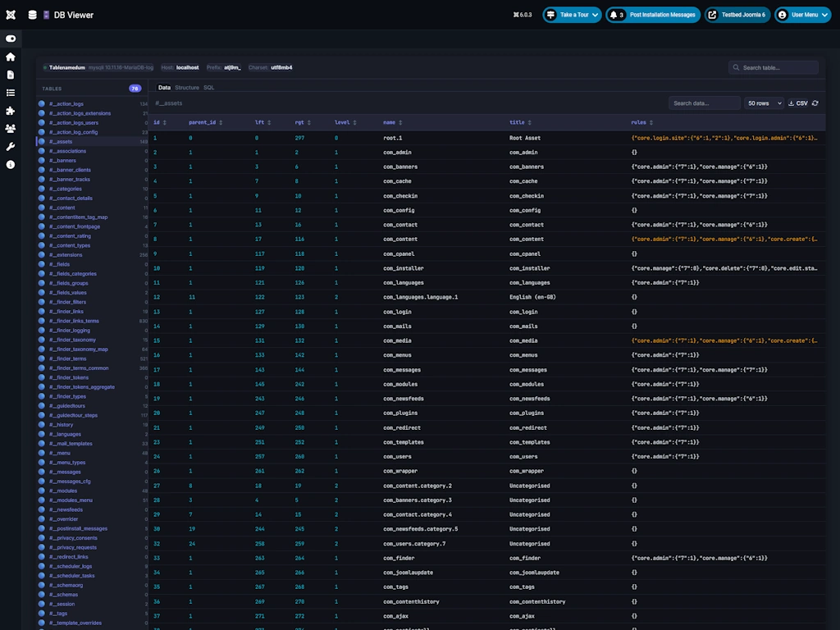Open the Menus list sidebar icon

(x=10, y=93)
